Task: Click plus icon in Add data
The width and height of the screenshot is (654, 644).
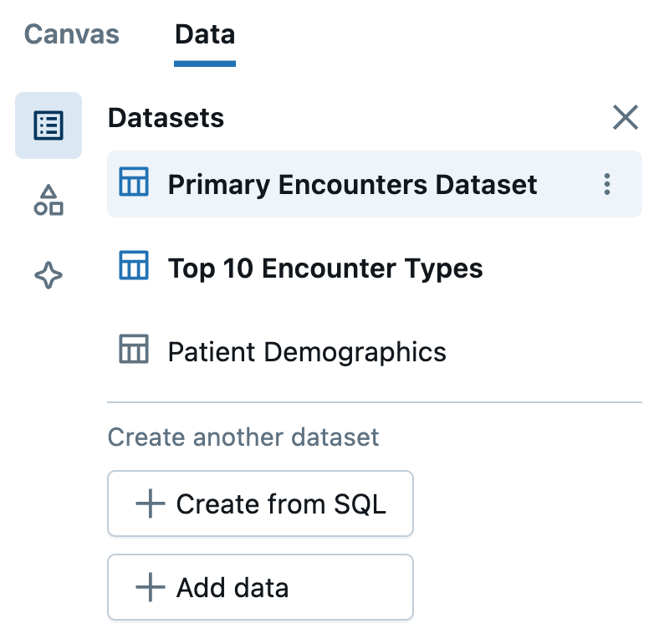Action: tap(150, 588)
